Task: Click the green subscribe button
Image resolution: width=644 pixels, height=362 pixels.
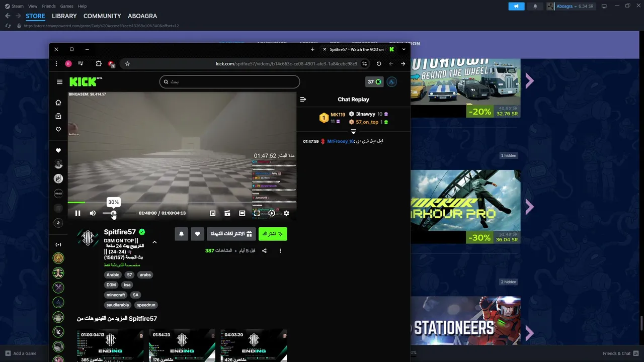Action: point(273,234)
